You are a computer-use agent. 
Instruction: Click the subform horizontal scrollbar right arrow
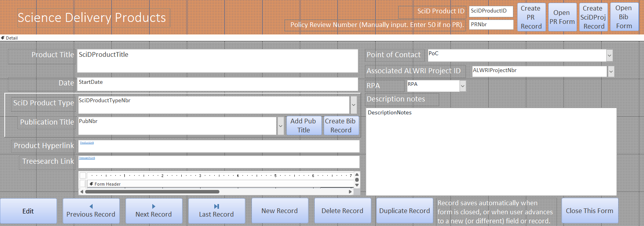(350, 192)
